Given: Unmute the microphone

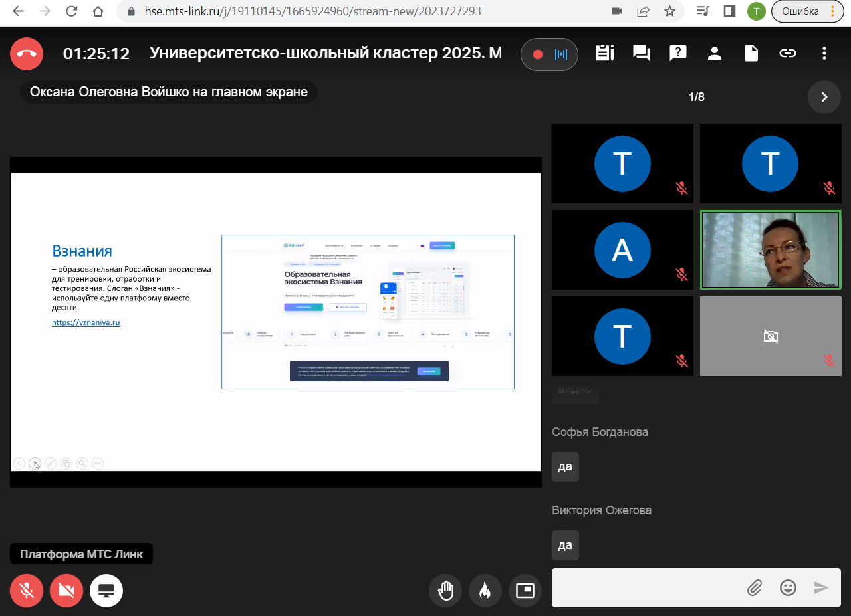Looking at the screenshot, I should 27,591.
